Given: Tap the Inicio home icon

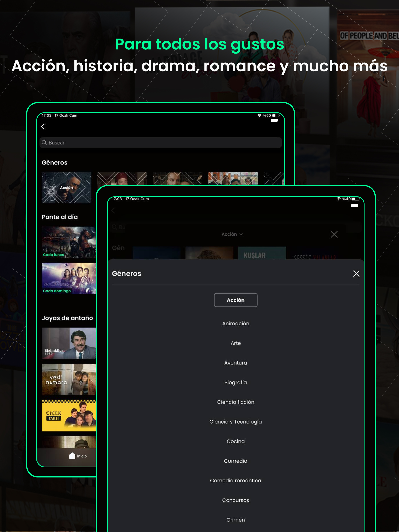Looking at the screenshot, I should click(x=72, y=456).
